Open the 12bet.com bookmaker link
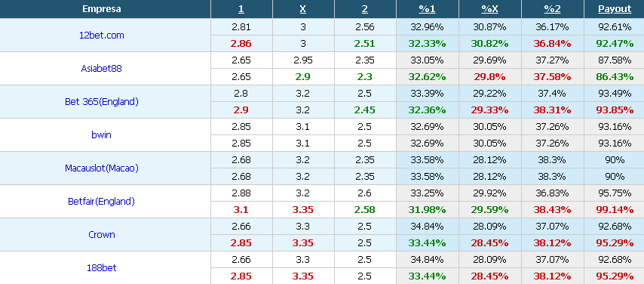Viewport: 644px width, 284px height. click(x=102, y=35)
